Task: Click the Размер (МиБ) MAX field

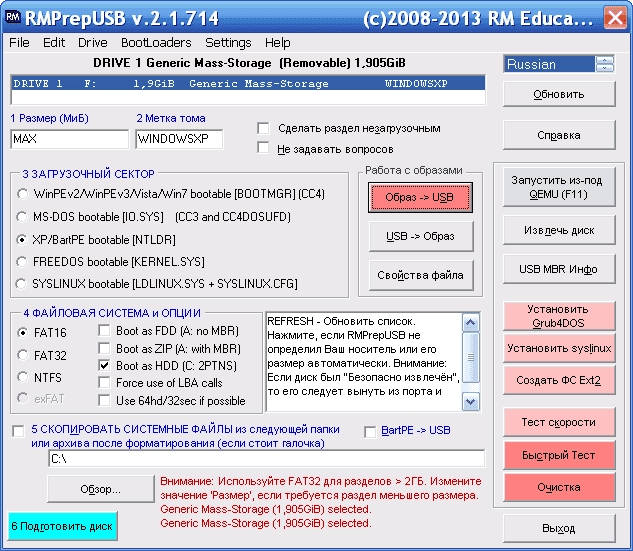Action: point(69,139)
